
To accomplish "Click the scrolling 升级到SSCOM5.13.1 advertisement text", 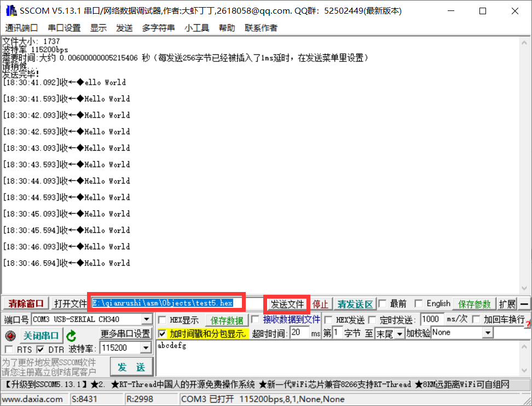I will coord(257,385).
